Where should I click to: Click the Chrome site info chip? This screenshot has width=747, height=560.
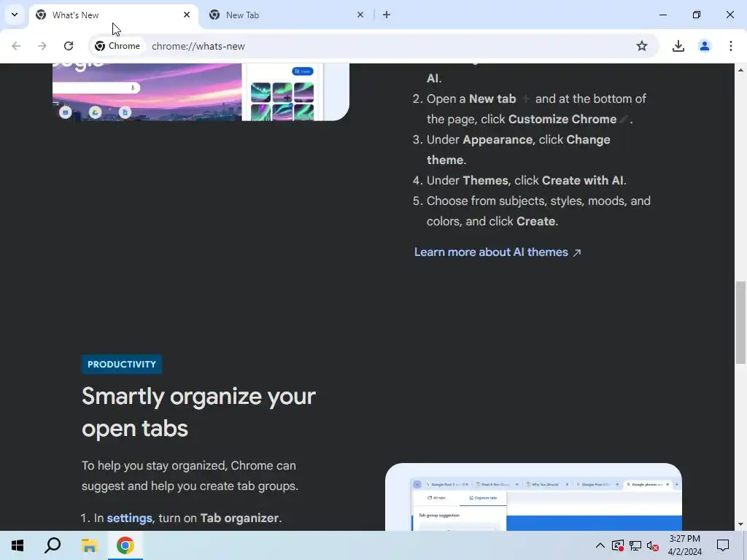point(117,46)
